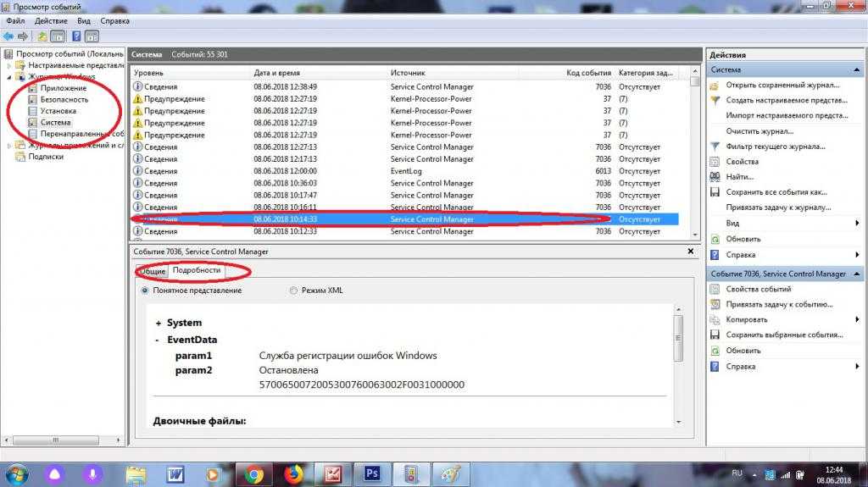868x487 pixels.
Task: Click the Свойства action icon
Action: 715,162
